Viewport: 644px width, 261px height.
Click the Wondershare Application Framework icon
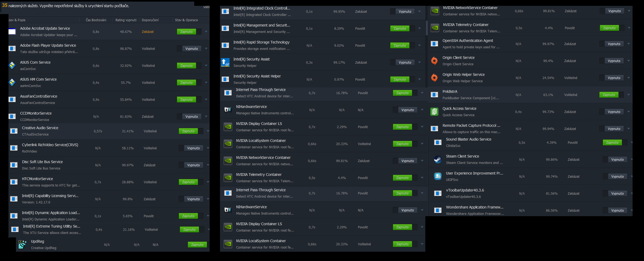tap(438, 210)
